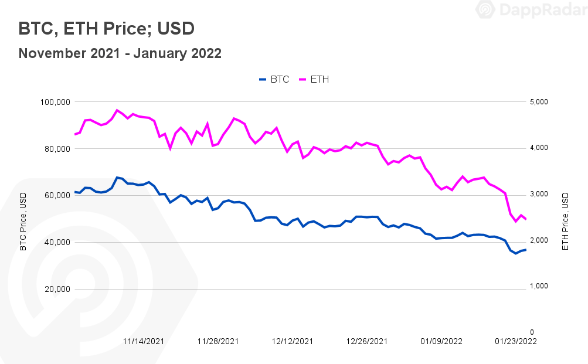Click the 2,000 right axis label
This screenshot has width=588, height=364.
[539, 240]
